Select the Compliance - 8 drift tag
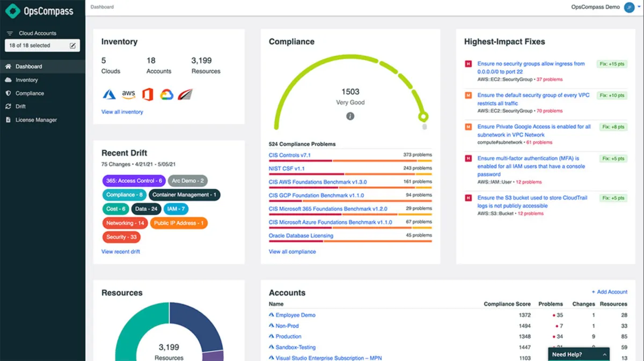Screen dimensions: 644x361 pyautogui.click(x=125, y=195)
